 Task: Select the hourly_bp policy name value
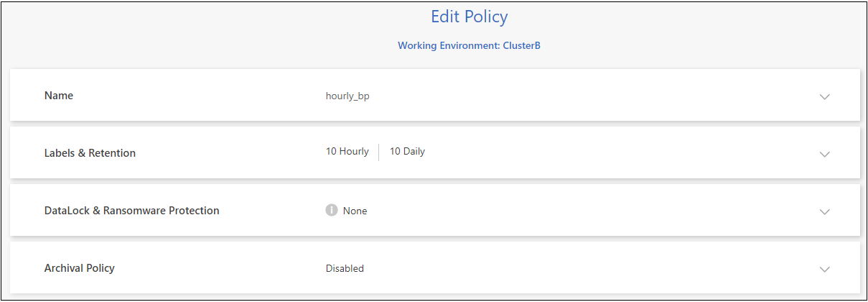tap(347, 96)
